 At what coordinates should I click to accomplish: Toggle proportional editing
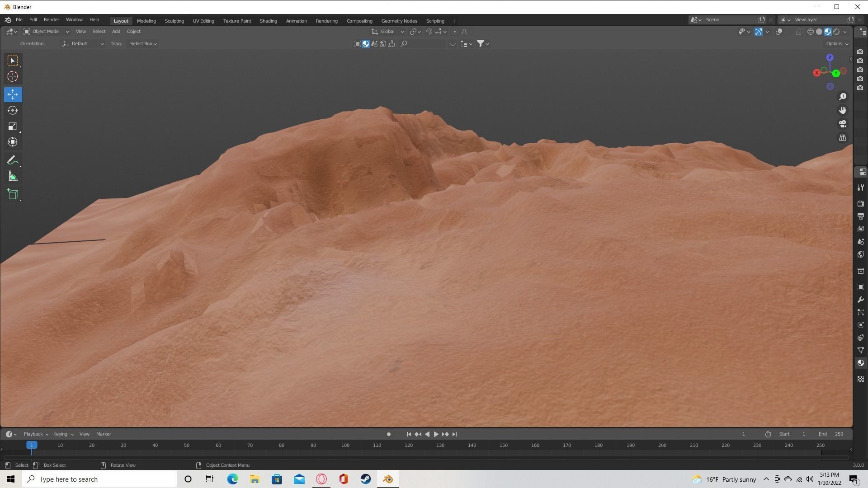point(455,32)
